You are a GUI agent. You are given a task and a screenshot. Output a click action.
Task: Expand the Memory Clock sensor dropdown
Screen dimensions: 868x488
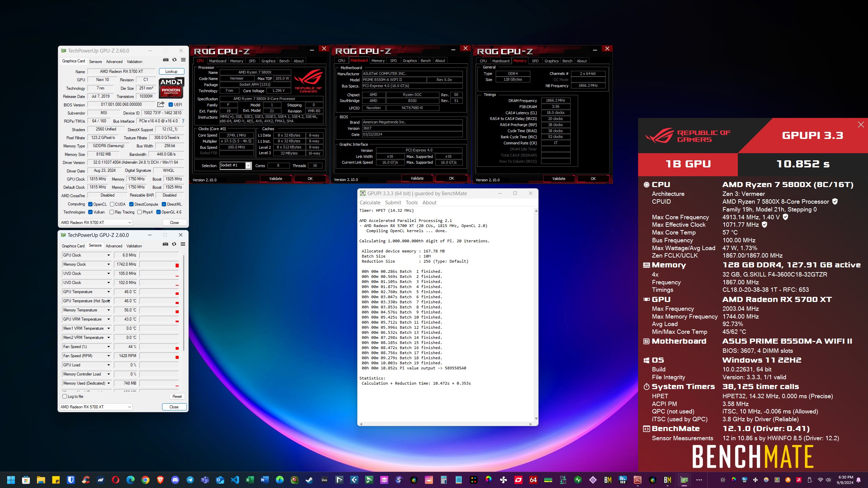[x=108, y=264]
